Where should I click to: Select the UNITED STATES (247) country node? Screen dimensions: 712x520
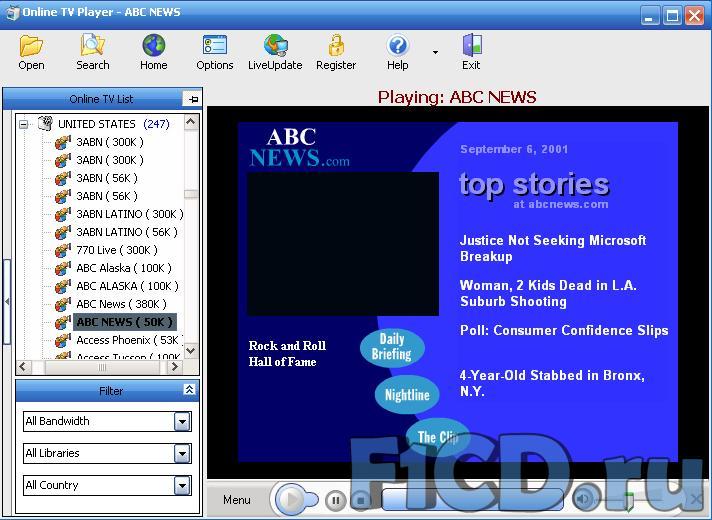(x=114, y=124)
